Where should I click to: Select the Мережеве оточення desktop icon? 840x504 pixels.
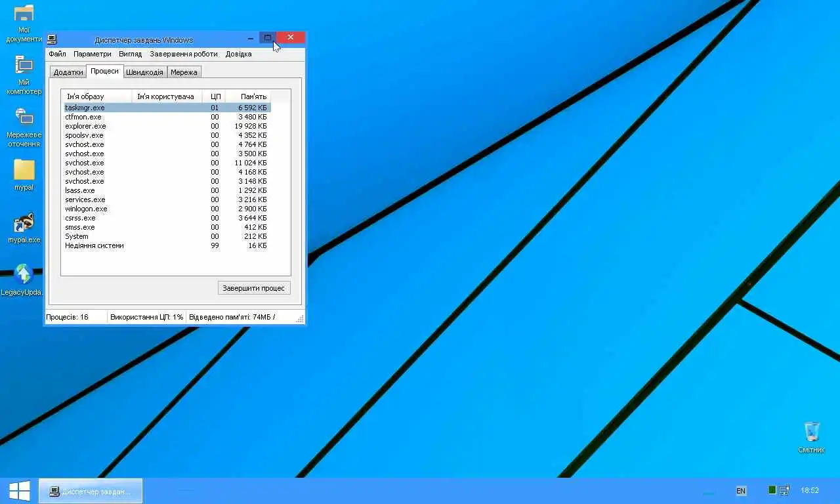coord(24,127)
